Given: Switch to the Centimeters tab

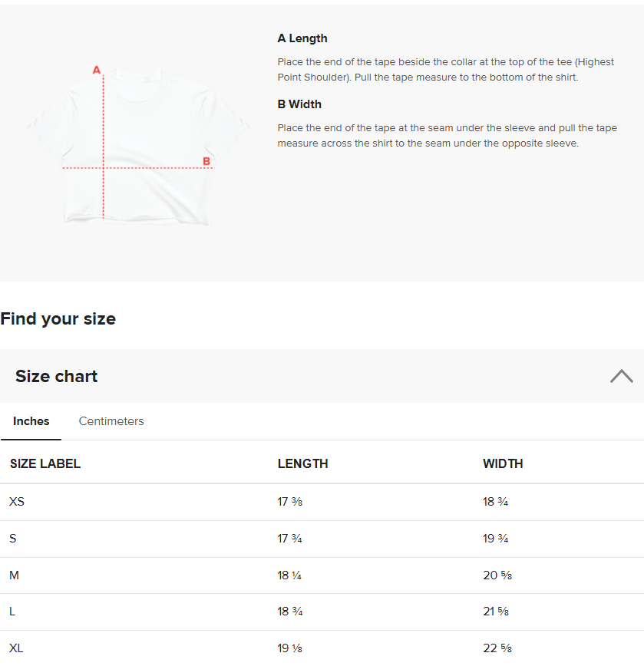Looking at the screenshot, I should (x=111, y=421).
